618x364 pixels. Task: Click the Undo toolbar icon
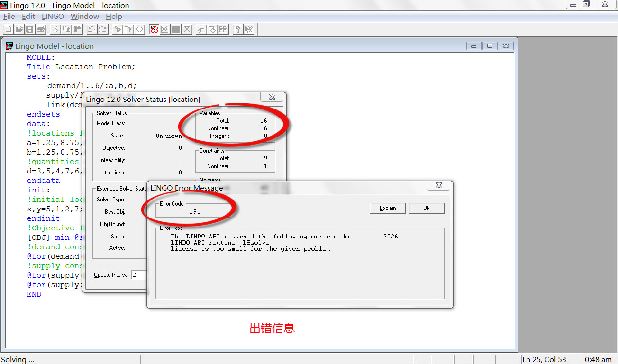tap(92, 29)
